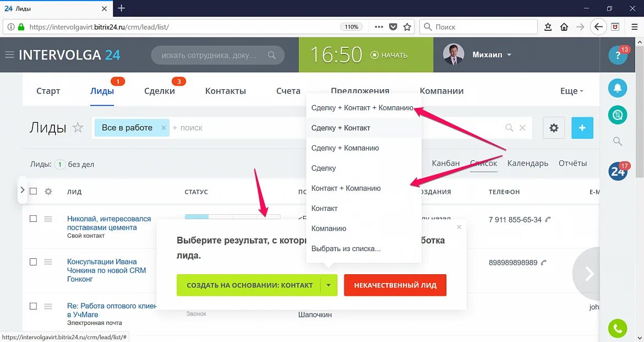Open lead Николай, интересовался поставками цемента

point(109,223)
